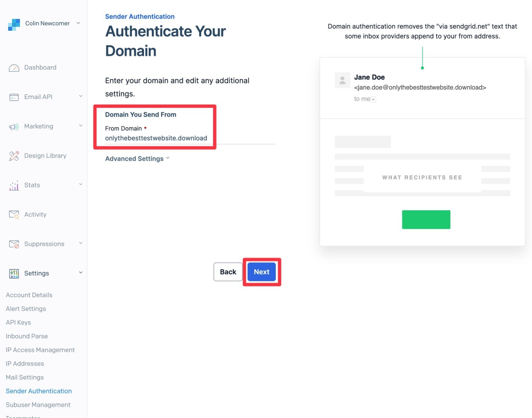
Task: Select Sender Authentication in sidebar
Action: tap(39, 391)
